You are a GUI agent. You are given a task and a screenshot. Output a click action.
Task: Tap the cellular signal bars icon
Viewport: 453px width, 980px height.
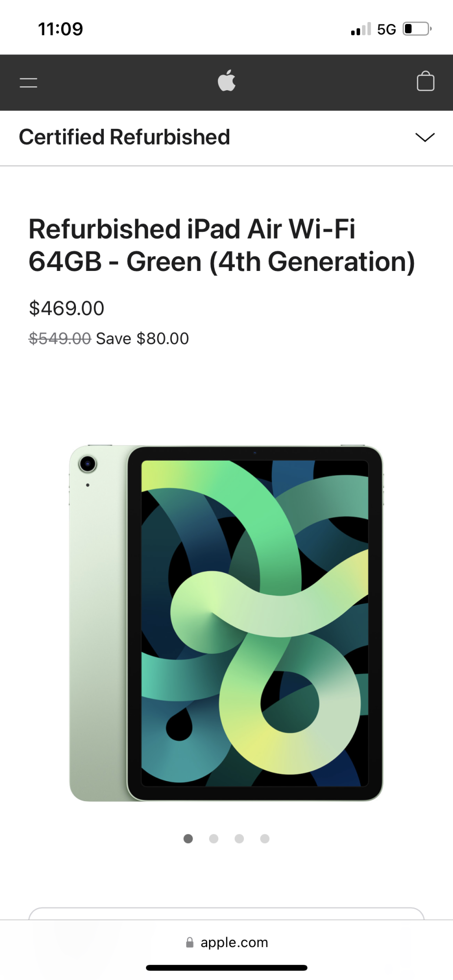click(361, 29)
